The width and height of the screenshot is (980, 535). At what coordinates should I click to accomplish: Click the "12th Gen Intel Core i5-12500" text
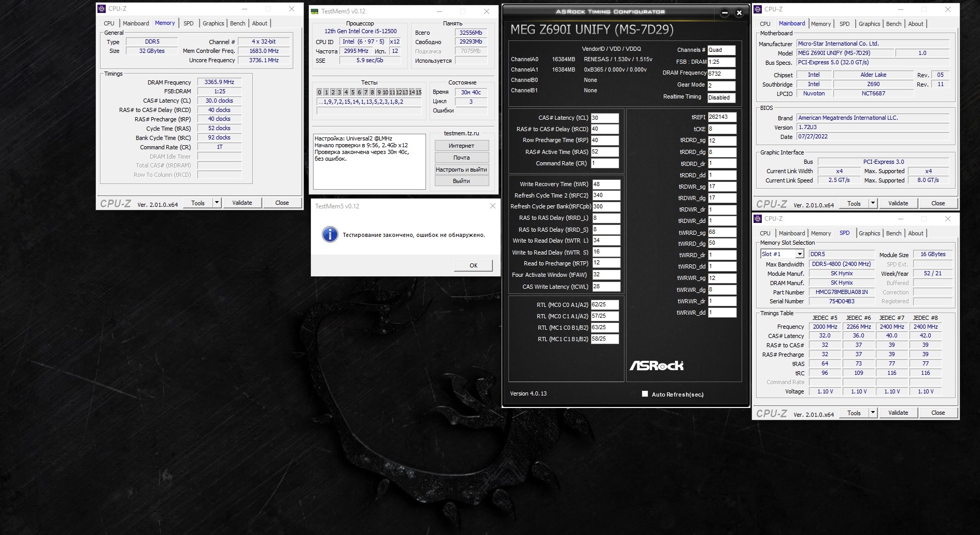tap(361, 31)
